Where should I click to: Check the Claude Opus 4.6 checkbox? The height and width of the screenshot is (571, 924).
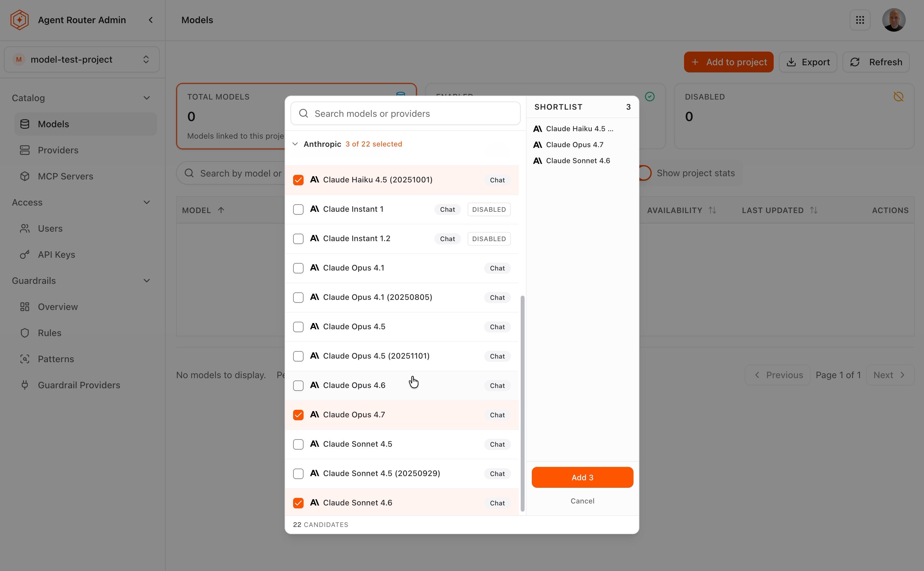298,386
